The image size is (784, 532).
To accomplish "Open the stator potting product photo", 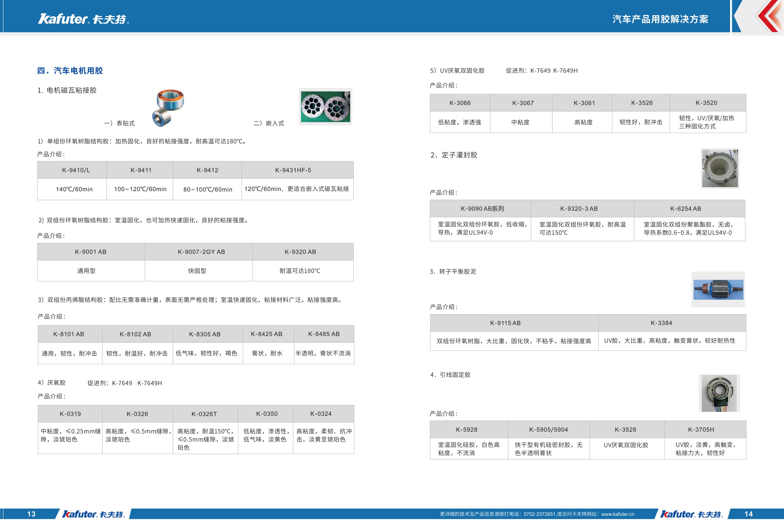I will click(x=720, y=168).
